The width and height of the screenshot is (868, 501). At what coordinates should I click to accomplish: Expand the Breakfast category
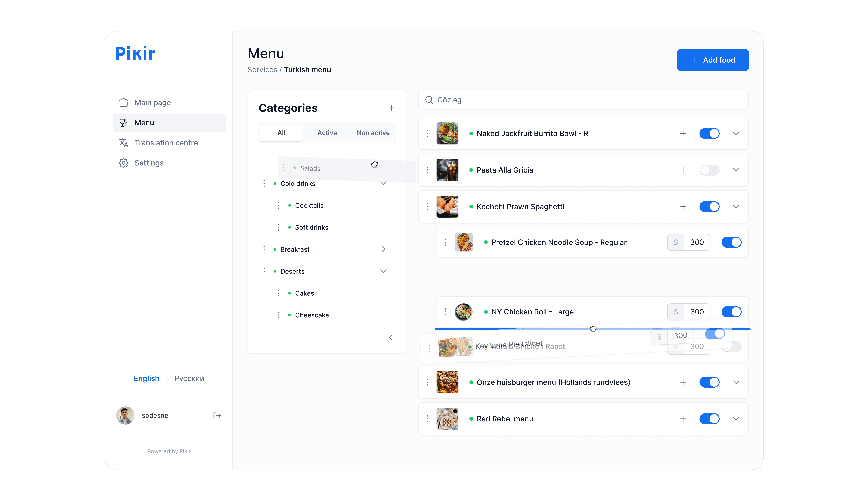[383, 249]
